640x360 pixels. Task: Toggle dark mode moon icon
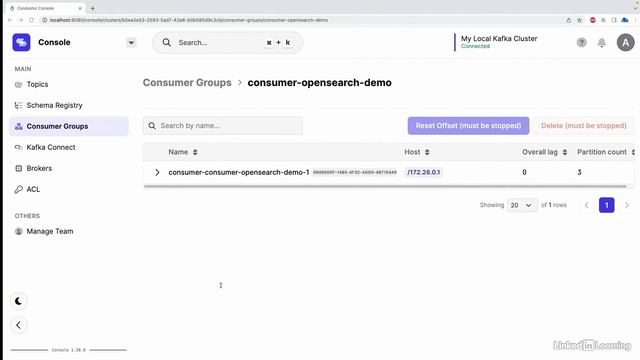click(x=18, y=301)
